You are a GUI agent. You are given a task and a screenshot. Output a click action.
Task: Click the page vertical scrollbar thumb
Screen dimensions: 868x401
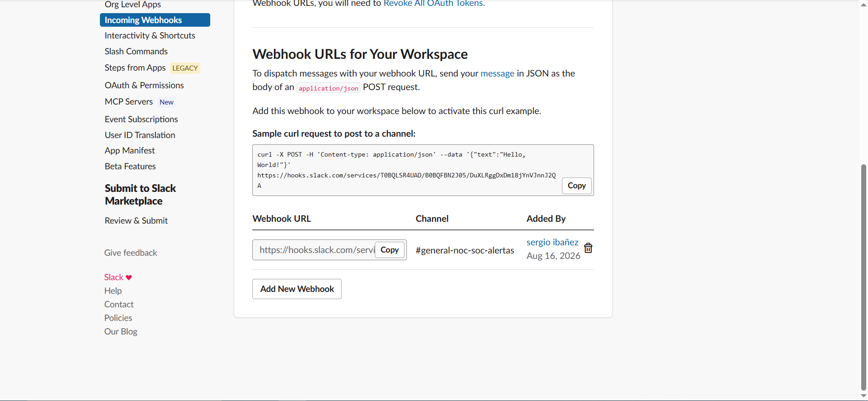pos(863,277)
